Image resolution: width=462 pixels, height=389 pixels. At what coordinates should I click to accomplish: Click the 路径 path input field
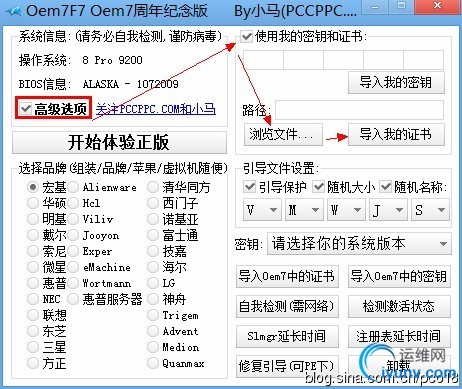[359, 110]
